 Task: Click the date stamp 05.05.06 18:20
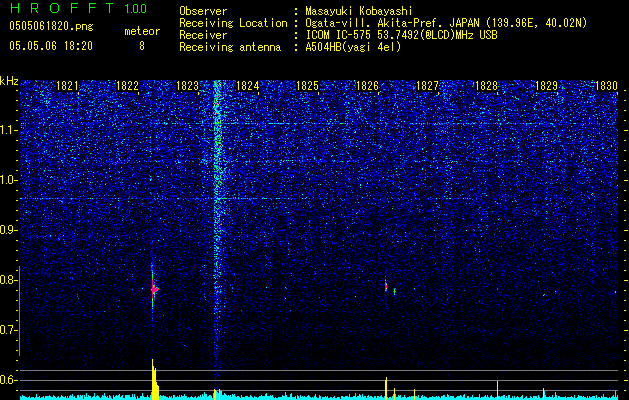pyautogui.click(x=51, y=46)
